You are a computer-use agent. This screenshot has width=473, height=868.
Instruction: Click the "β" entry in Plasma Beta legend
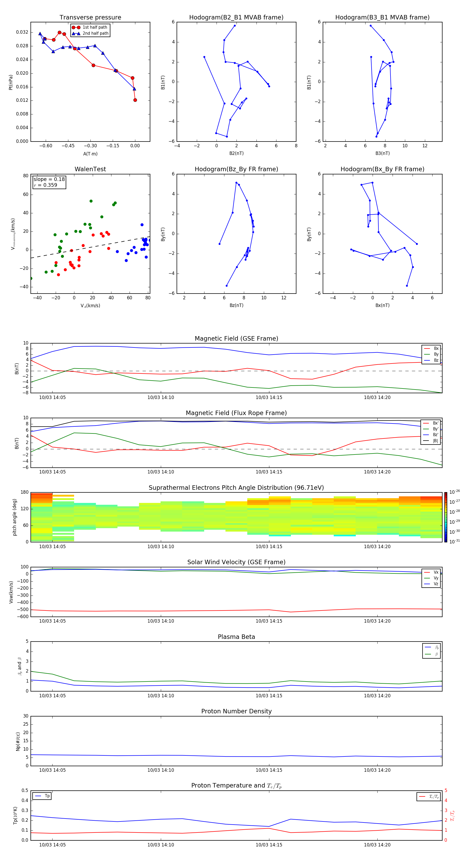pyautogui.click(x=431, y=654)
